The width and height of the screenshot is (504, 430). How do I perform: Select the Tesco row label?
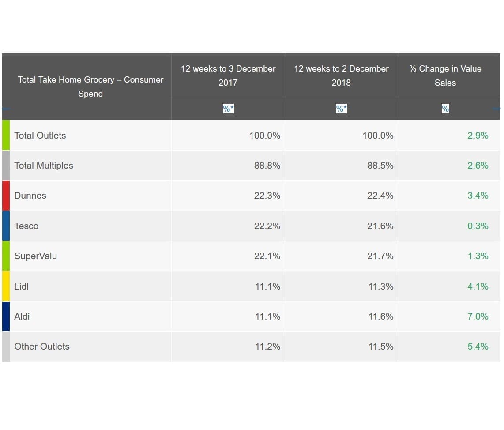tap(26, 226)
